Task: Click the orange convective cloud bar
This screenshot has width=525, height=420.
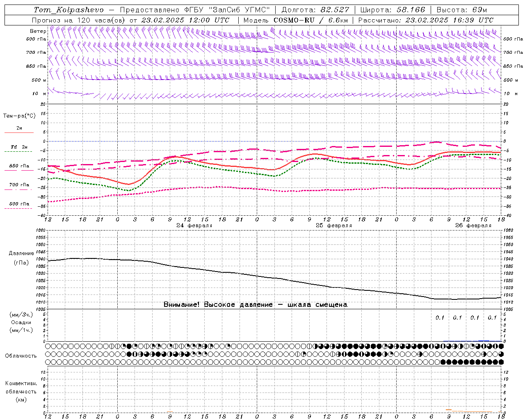Action: tap(449, 410)
